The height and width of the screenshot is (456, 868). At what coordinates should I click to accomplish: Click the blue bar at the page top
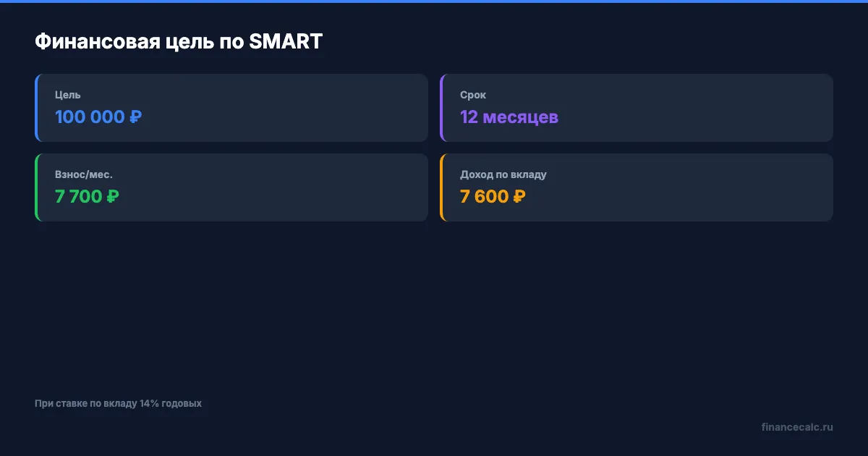pos(434,1)
